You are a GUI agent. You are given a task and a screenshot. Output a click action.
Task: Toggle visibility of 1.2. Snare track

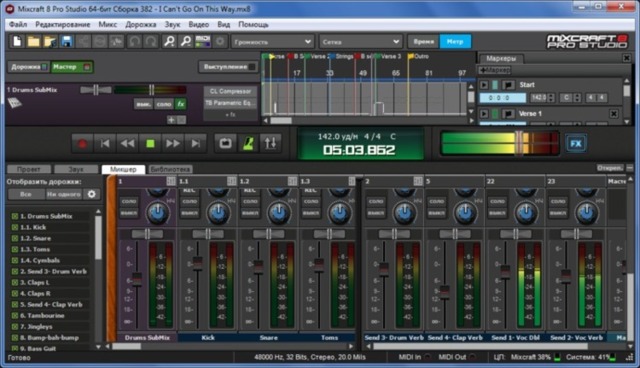[15, 238]
